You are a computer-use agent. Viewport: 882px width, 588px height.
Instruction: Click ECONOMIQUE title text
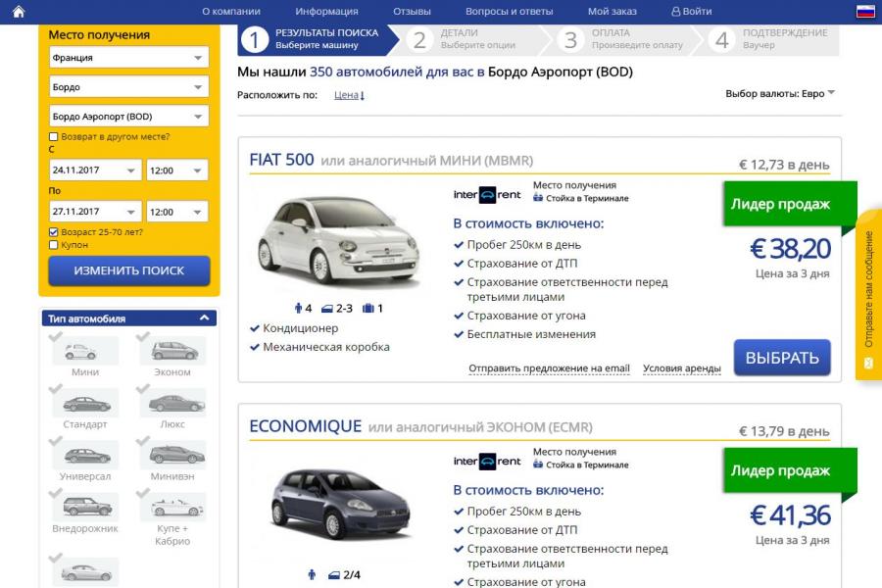(305, 426)
